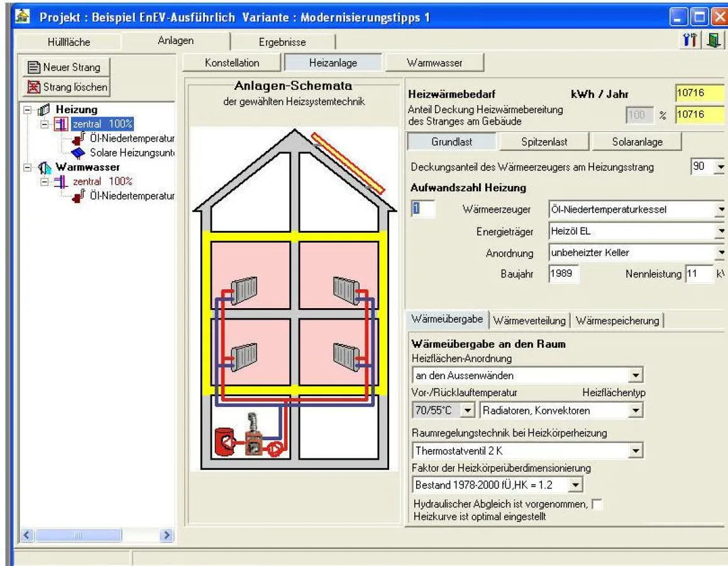Viewport: 728px width, 566px height.
Task: Click the lower-right radiator in the schematic
Action: click(345, 357)
